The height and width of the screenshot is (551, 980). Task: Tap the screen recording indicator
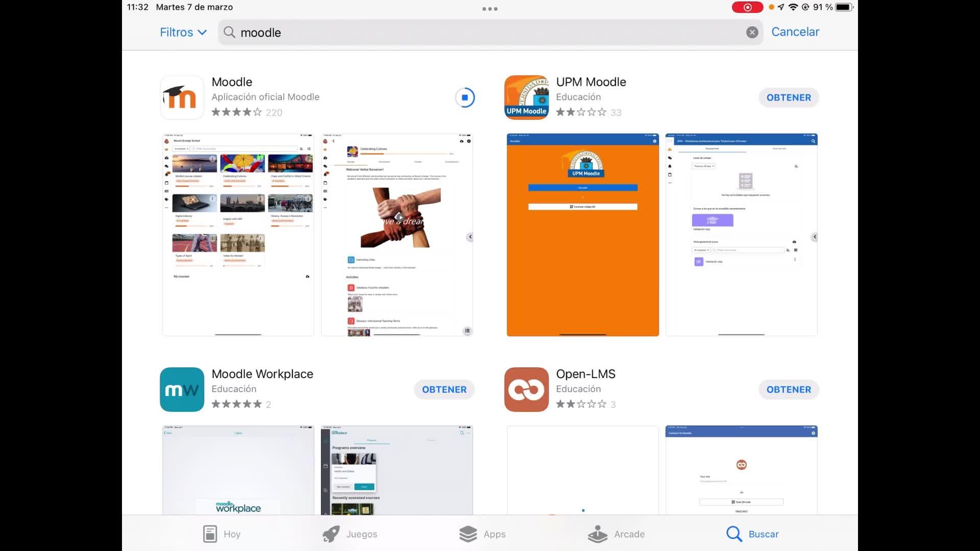pyautogui.click(x=747, y=7)
